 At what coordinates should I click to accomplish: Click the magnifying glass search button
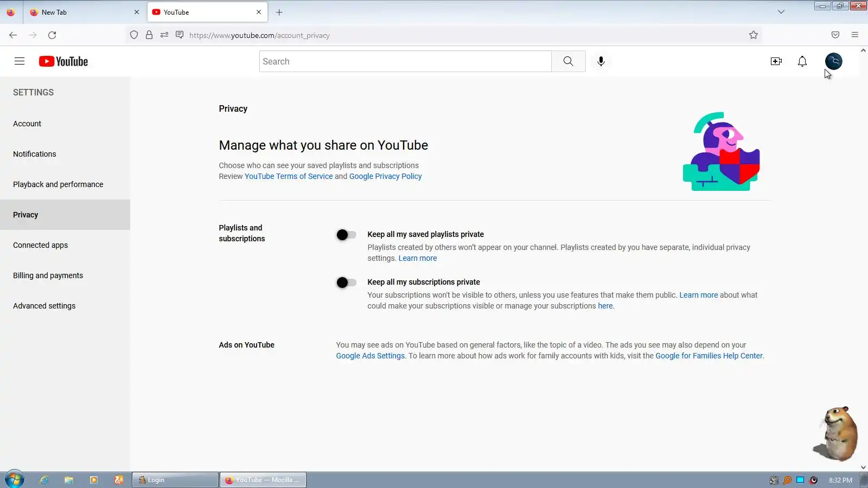(x=568, y=61)
